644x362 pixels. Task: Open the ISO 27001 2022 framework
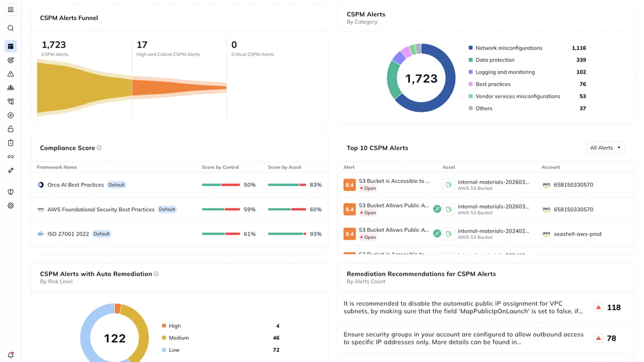point(68,234)
